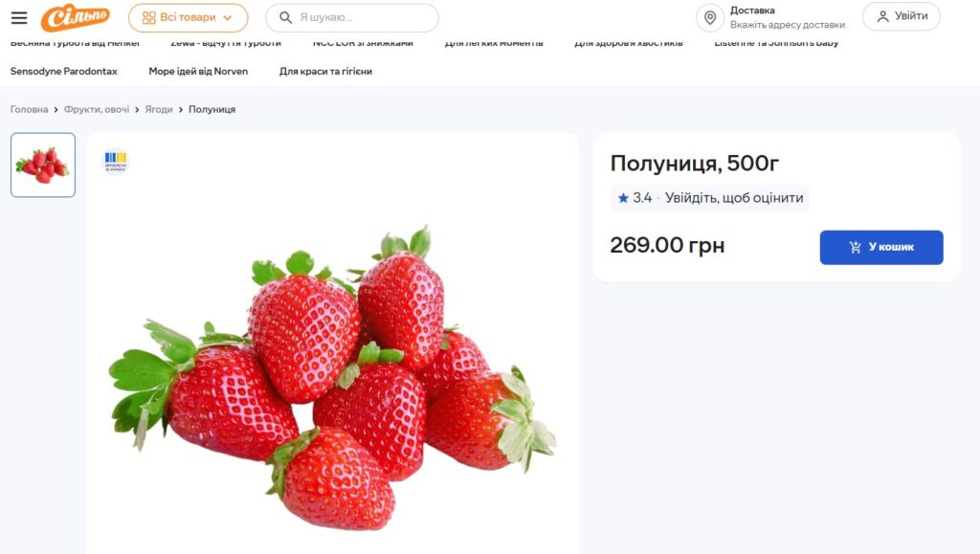Click the Made in Ukraine badge icon

tap(115, 161)
